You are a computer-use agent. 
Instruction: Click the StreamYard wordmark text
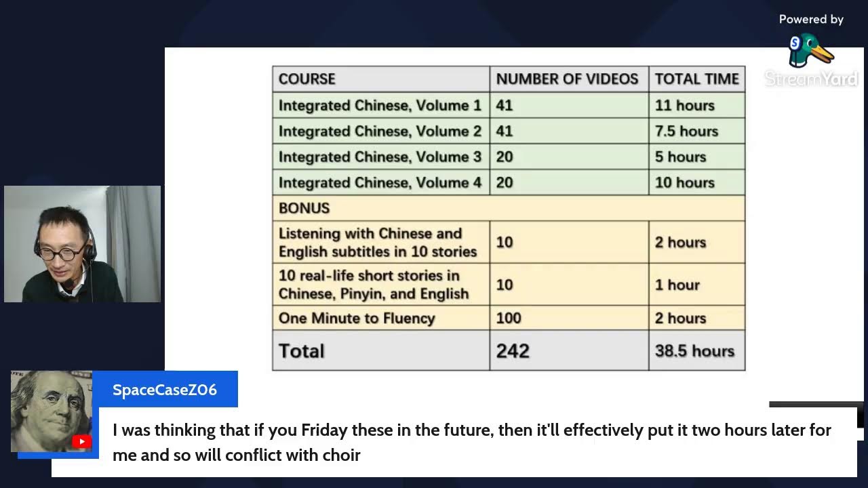[x=811, y=79]
